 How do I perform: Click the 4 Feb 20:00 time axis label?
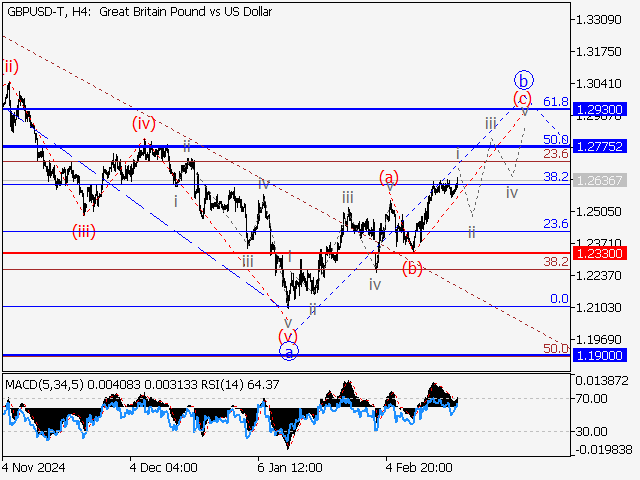(419, 467)
